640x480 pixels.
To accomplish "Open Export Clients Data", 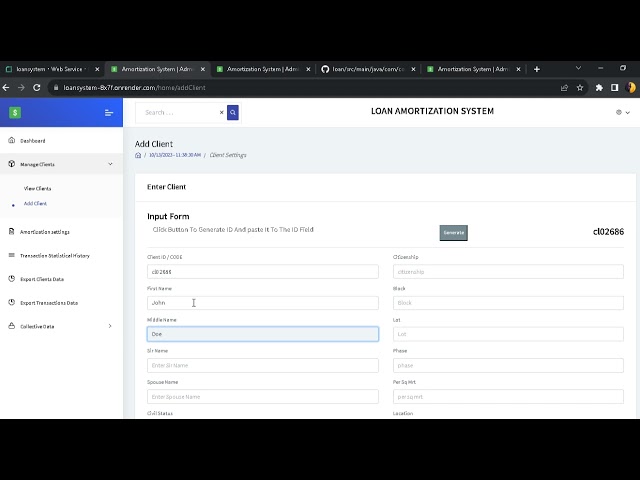I will click(x=42, y=279).
